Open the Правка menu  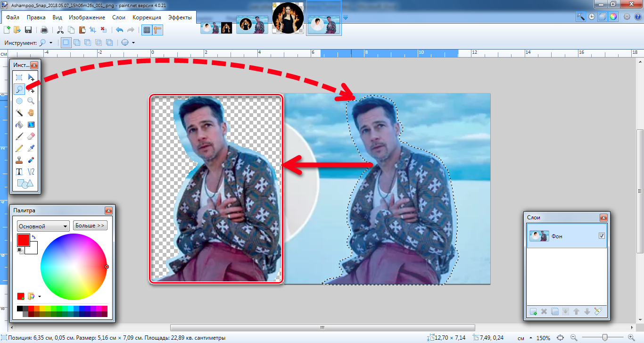pyautogui.click(x=36, y=17)
